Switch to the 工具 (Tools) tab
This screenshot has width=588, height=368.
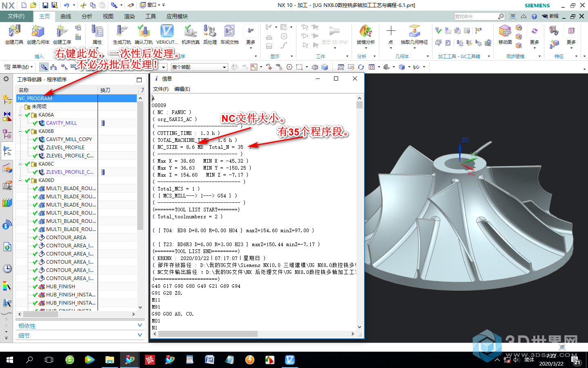pyautogui.click(x=151, y=16)
